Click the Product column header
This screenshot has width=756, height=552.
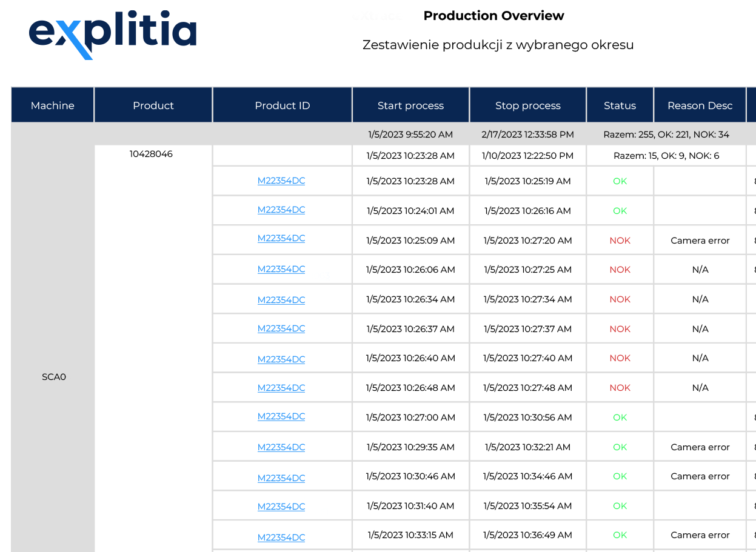coord(153,105)
